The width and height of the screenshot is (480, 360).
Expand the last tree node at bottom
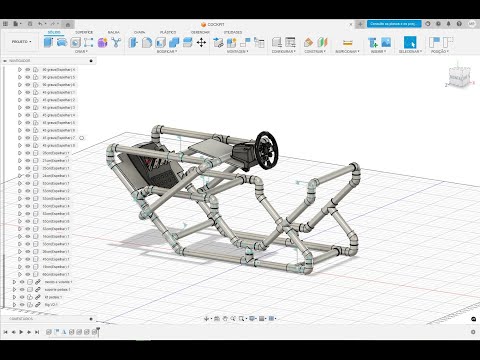(x=14, y=305)
